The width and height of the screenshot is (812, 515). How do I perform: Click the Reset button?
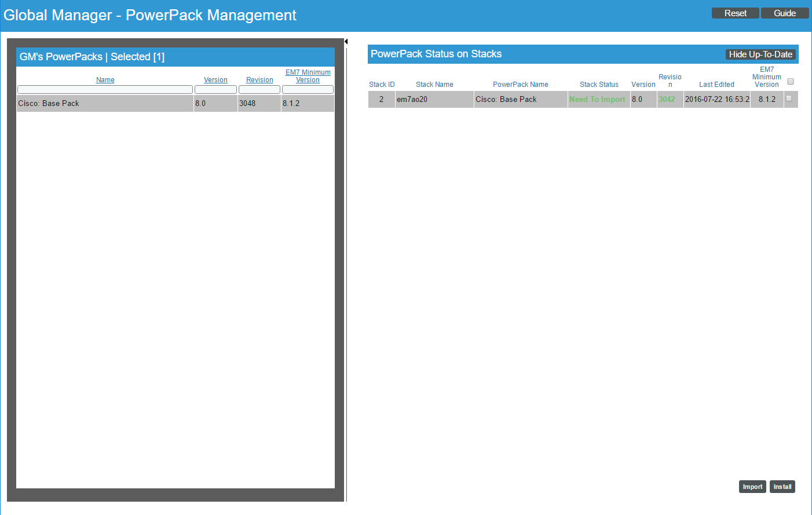[735, 13]
